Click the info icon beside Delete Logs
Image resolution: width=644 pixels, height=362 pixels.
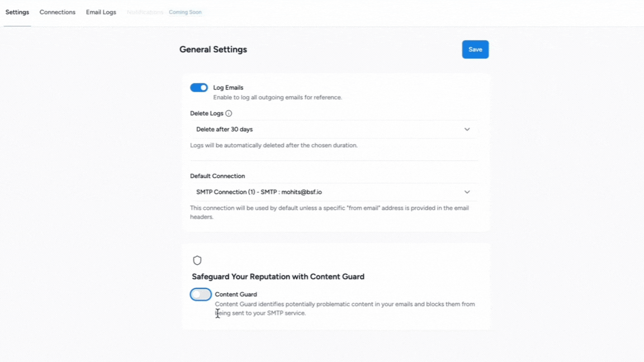coord(229,113)
